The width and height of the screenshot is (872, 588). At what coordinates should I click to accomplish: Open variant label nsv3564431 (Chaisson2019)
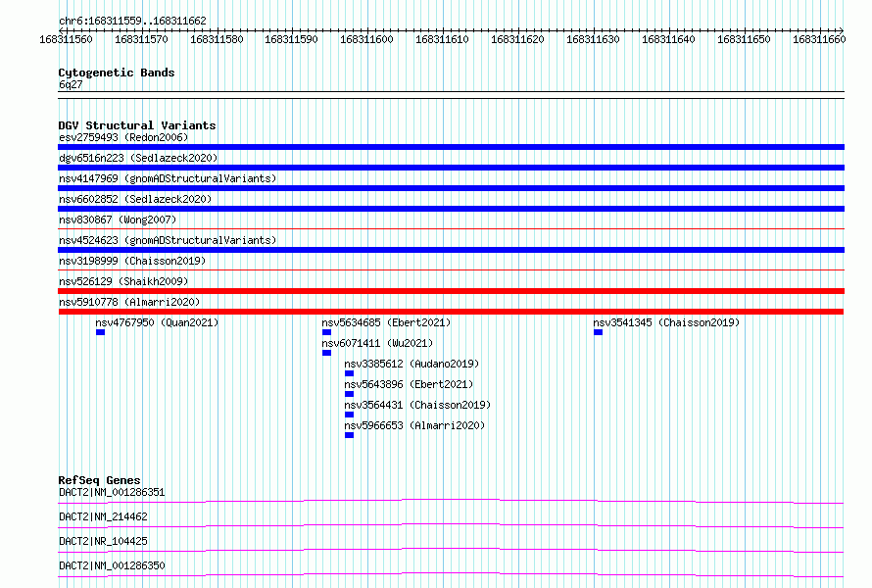417,405
